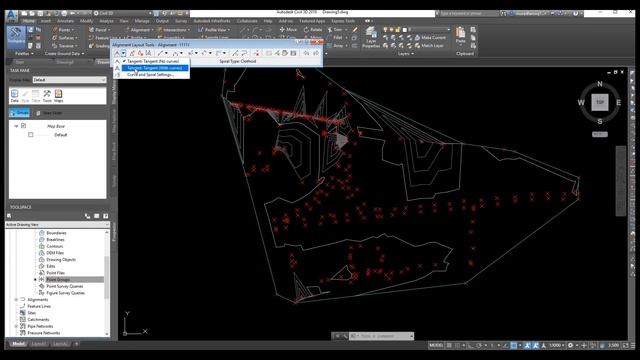Screen dimensions: 640x360
Task: Select Catchments in Toolspace tree
Action: (38, 320)
